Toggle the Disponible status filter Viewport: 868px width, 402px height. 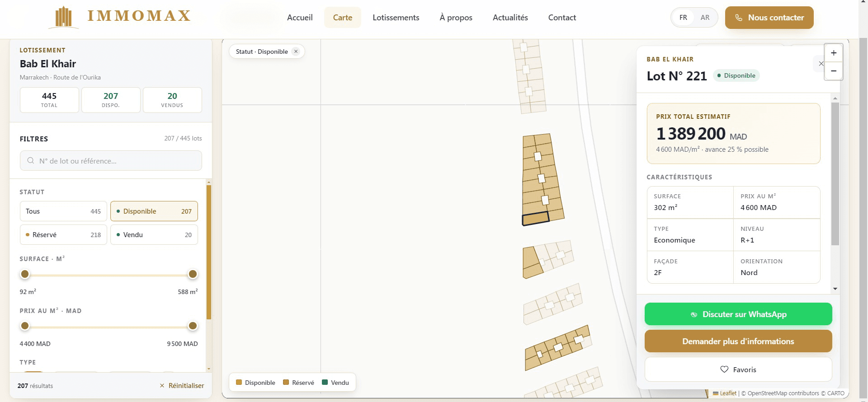(x=154, y=211)
